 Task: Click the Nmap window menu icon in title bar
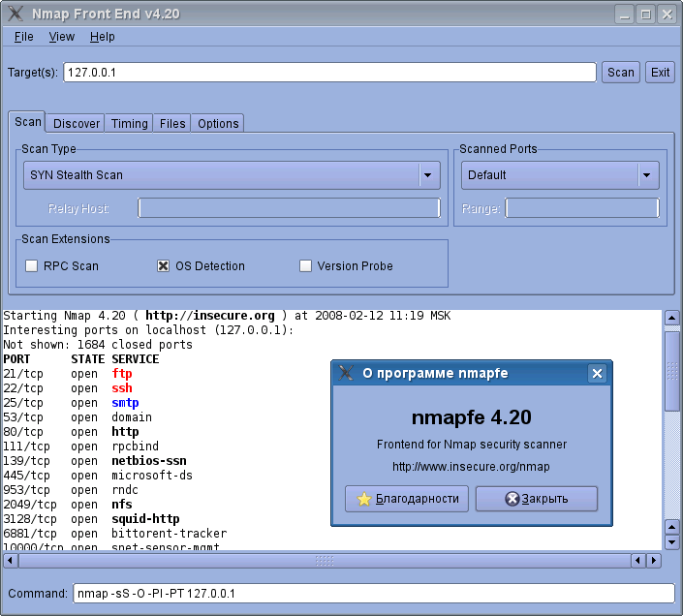coord(16,14)
